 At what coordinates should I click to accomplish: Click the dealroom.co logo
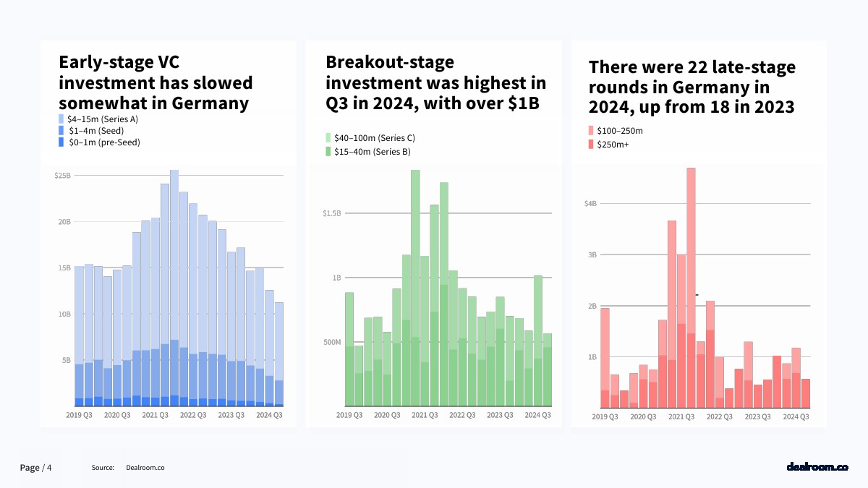[x=817, y=468]
